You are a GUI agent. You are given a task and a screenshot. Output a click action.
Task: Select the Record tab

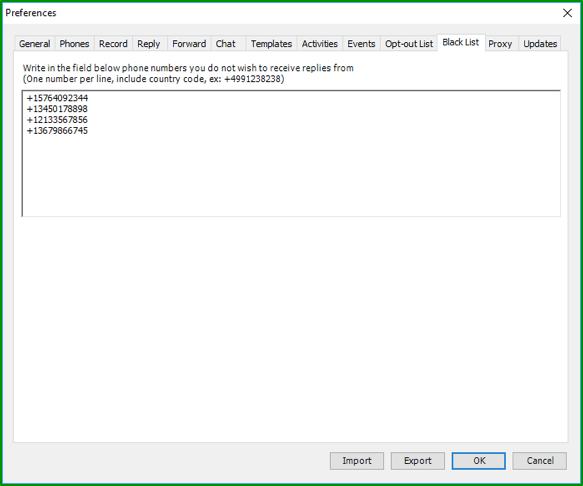(113, 44)
